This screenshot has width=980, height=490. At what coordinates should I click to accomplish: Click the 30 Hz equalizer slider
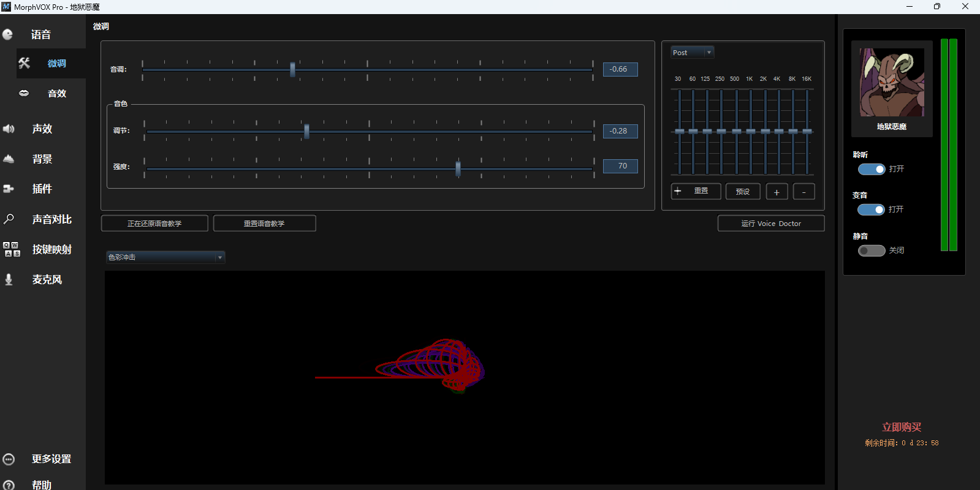(679, 132)
